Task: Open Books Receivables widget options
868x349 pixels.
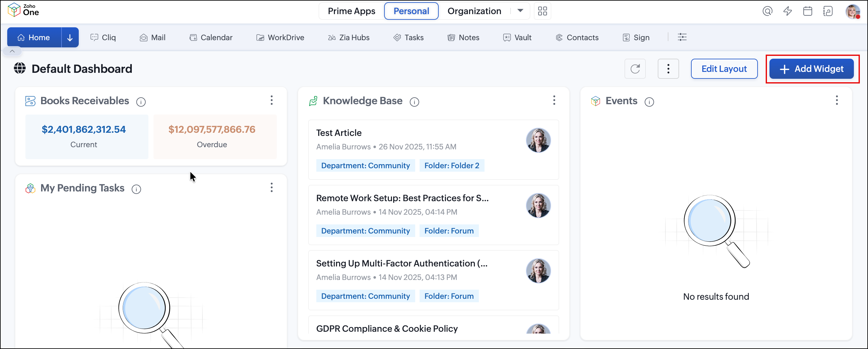Action: 271,100
